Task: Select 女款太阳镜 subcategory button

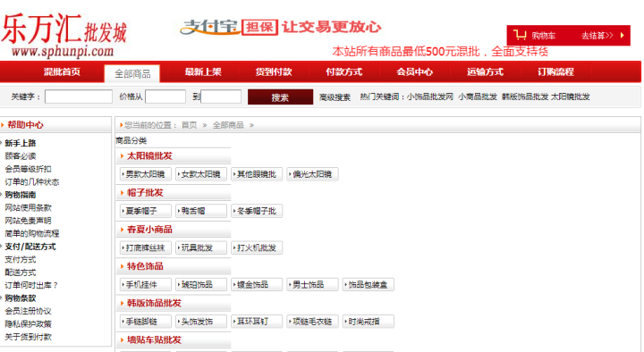Action: [201, 174]
